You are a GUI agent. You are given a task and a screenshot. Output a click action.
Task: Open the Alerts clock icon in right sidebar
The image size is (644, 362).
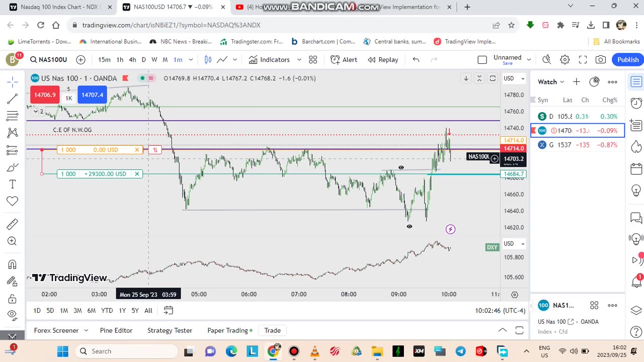(636, 103)
